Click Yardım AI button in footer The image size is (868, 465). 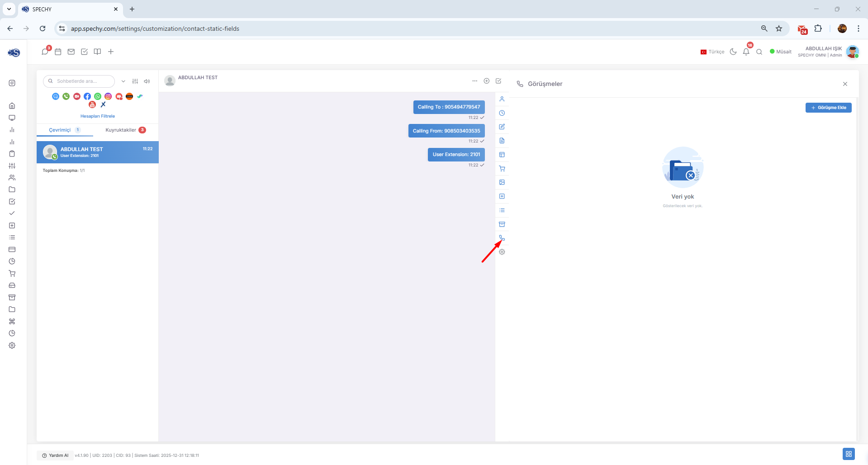pos(55,456)
